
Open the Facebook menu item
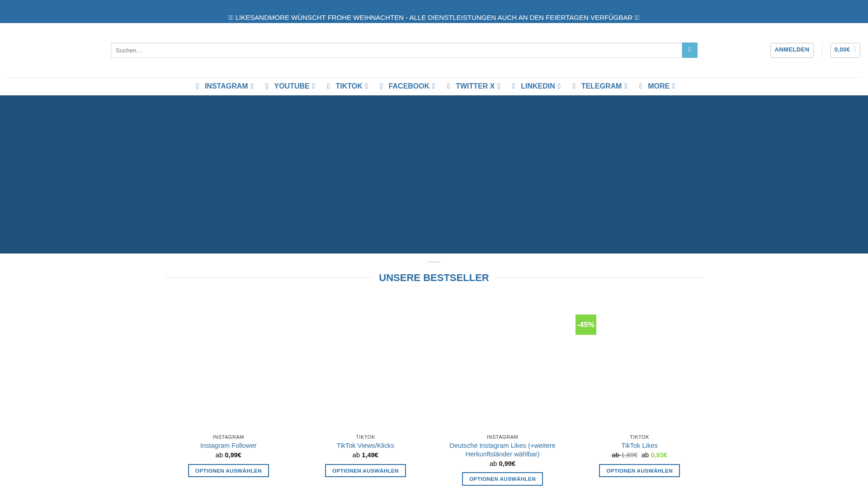[x=409, y=86]
